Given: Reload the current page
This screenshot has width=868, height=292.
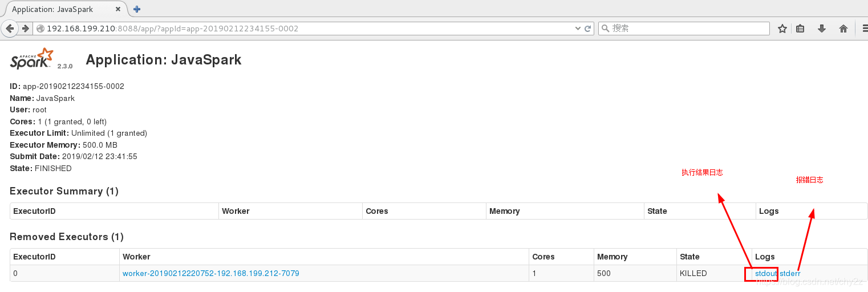Looking at the screenshot, I should (x=589, y=29).
